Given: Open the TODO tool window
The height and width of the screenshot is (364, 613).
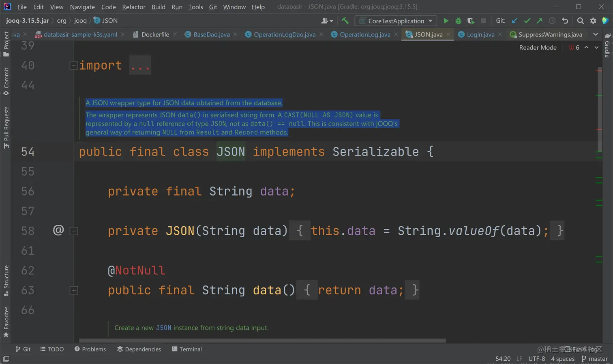Looking at the screenshot, I should (x=52, y=349).
